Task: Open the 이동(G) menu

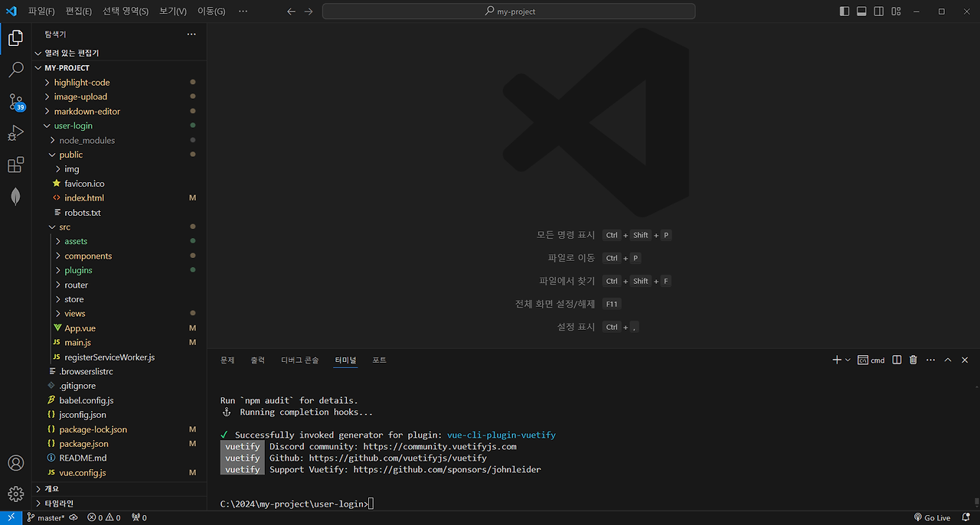Action: pyautogui.click(x=211, y=11)
